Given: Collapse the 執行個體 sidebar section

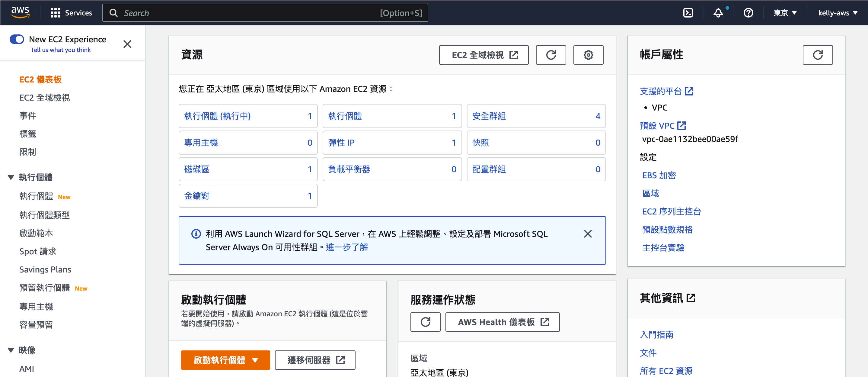Looking at the screenshot, I should 11,177.
